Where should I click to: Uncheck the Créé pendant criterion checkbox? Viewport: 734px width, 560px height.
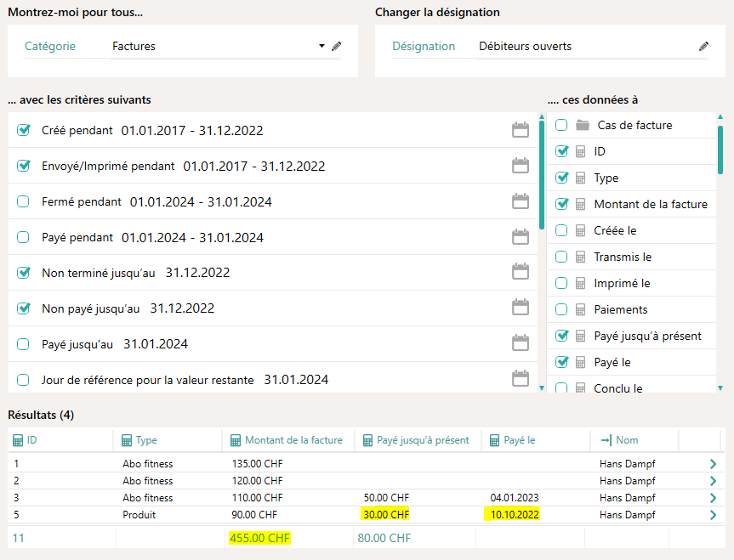(24, 131)
